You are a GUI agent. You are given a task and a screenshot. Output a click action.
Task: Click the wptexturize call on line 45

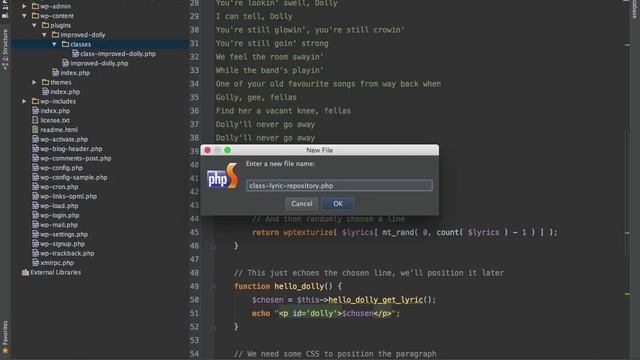pos(308,233)
